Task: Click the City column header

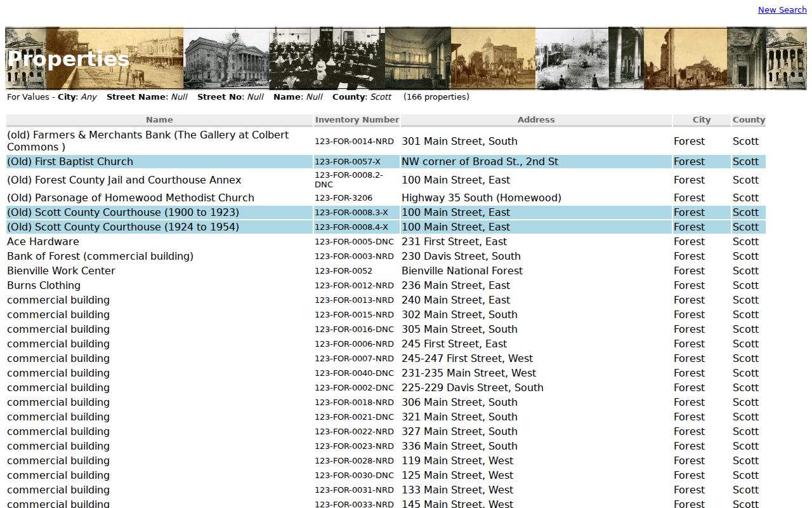Action: (702, 119)
